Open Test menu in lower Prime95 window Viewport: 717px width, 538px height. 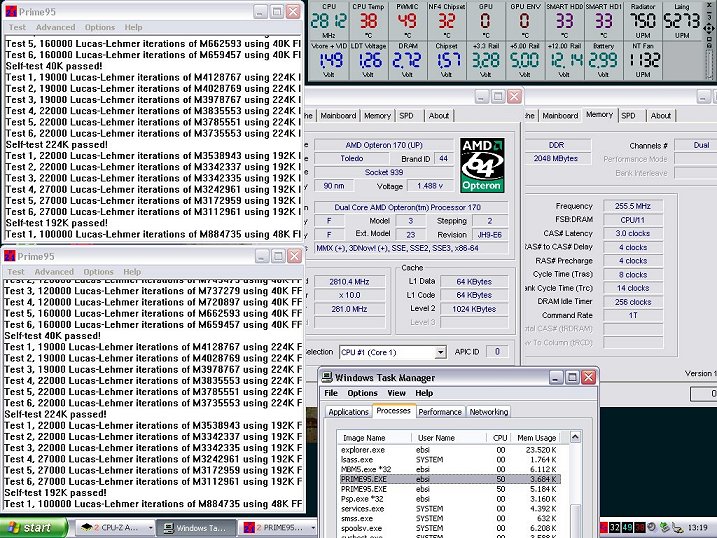point(16,272)
